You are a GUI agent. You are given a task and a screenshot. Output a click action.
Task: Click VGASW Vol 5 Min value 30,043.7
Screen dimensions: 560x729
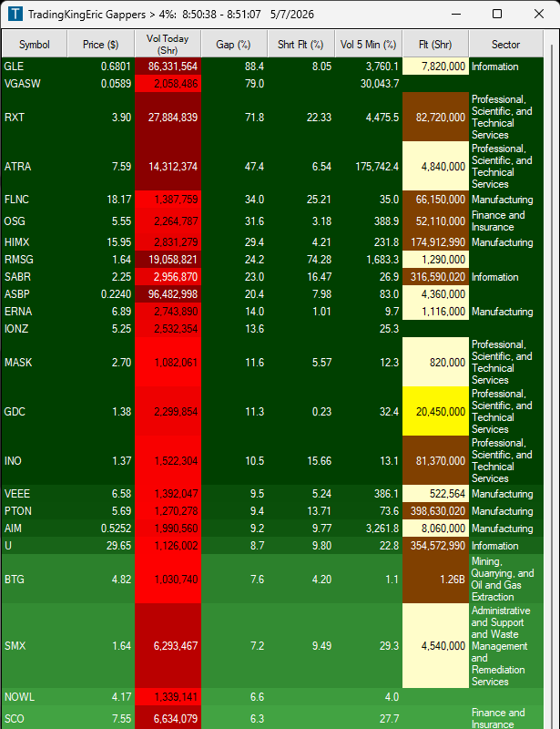point(380,84)
